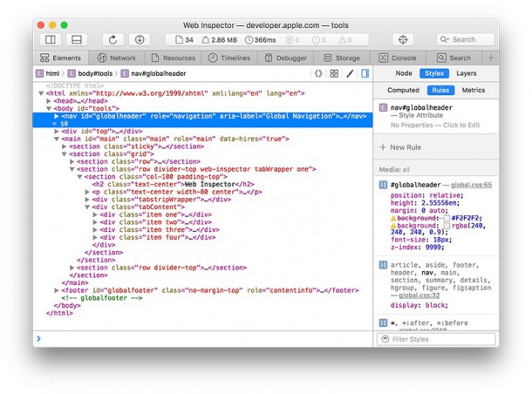Collapse the div tabContent node
The width and height of the screenshot is (532, 394).
87,207
